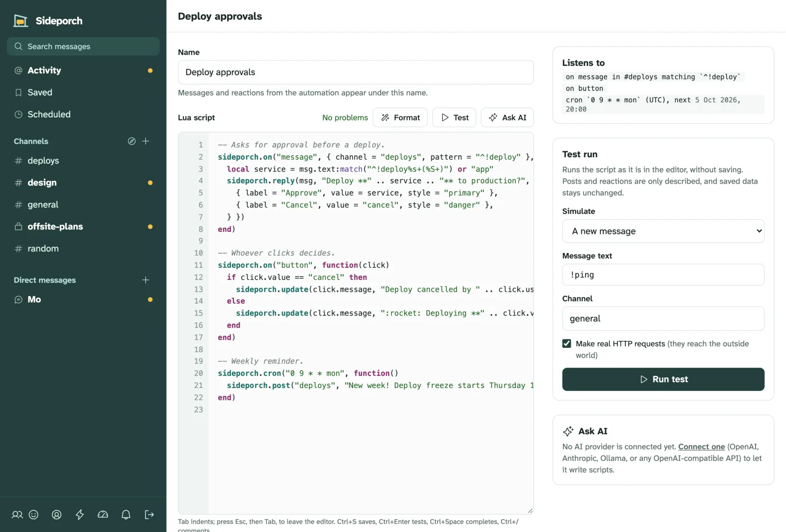Viewport: 786px width, 532px height.
Task: Click 'on button' in Listens to
Action: (x=585, y=88)
